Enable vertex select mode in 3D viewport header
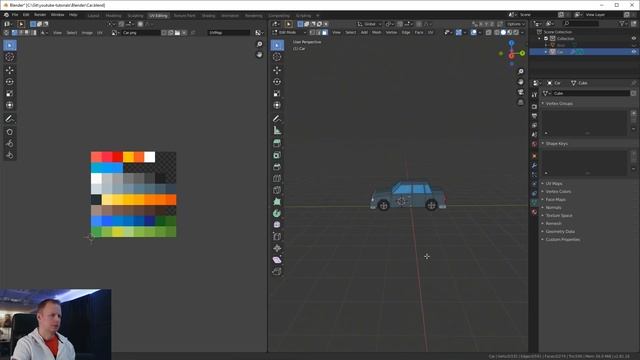The height and width of the screenshot is (360, 640). click(312, 32)
